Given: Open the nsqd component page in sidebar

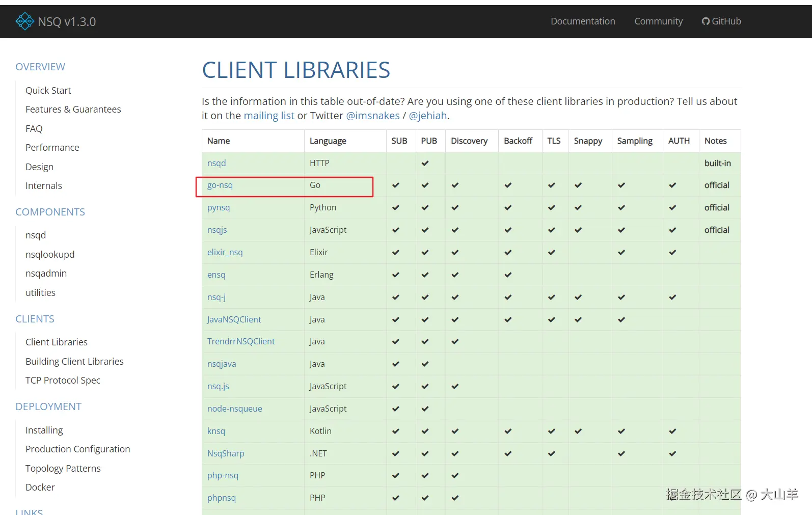Looking at the screenshot, I should [x=36, y=235].
